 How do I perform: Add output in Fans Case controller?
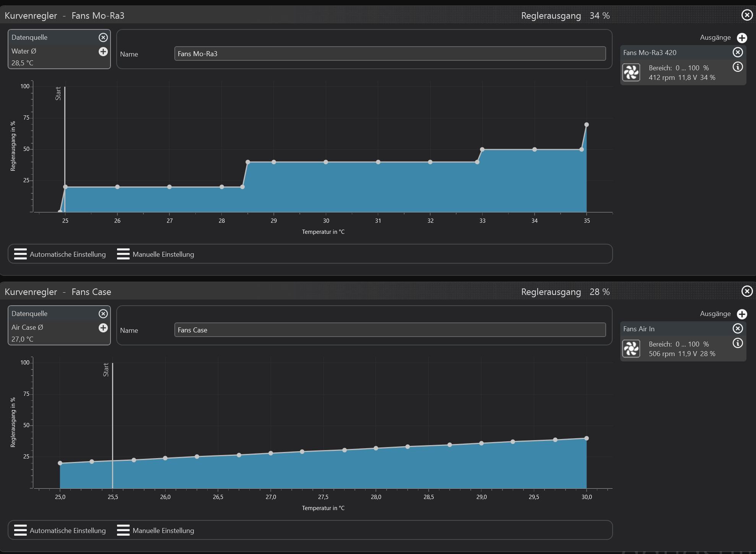(x=742, y=314)
